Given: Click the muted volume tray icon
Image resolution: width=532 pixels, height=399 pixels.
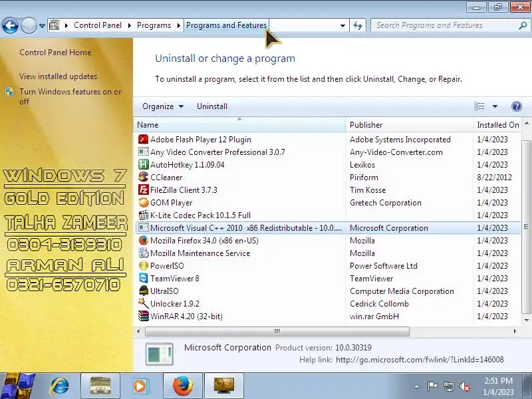Looking at the screenshot, I should (464, 386).
